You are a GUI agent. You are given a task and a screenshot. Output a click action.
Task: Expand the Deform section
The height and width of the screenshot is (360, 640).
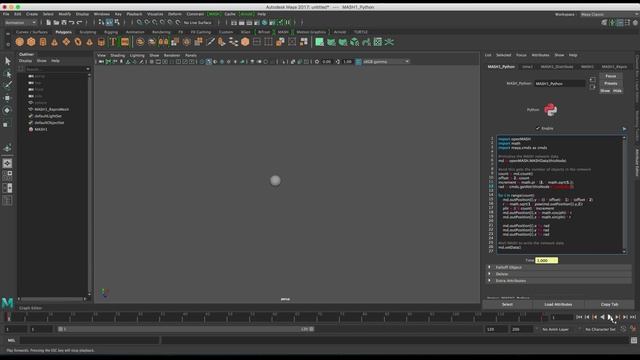559,274
